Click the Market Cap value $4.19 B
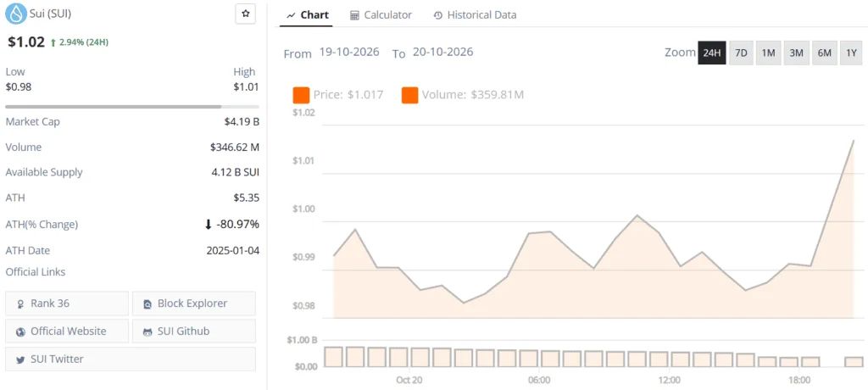This screenshot has width=868, height=390. pyautogui.click(x=240, y=122)
